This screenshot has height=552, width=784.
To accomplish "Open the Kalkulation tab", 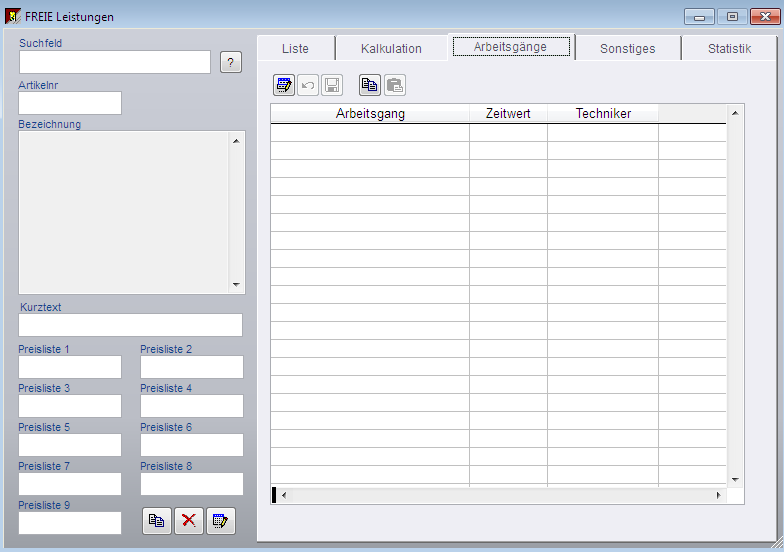I will [x=391, y=48].
